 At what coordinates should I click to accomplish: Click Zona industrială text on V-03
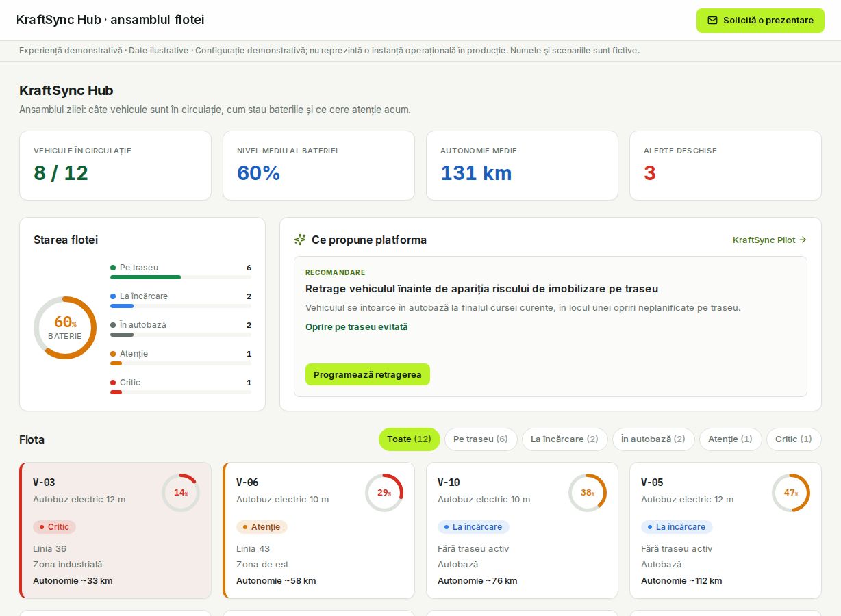tap(67, 565)
